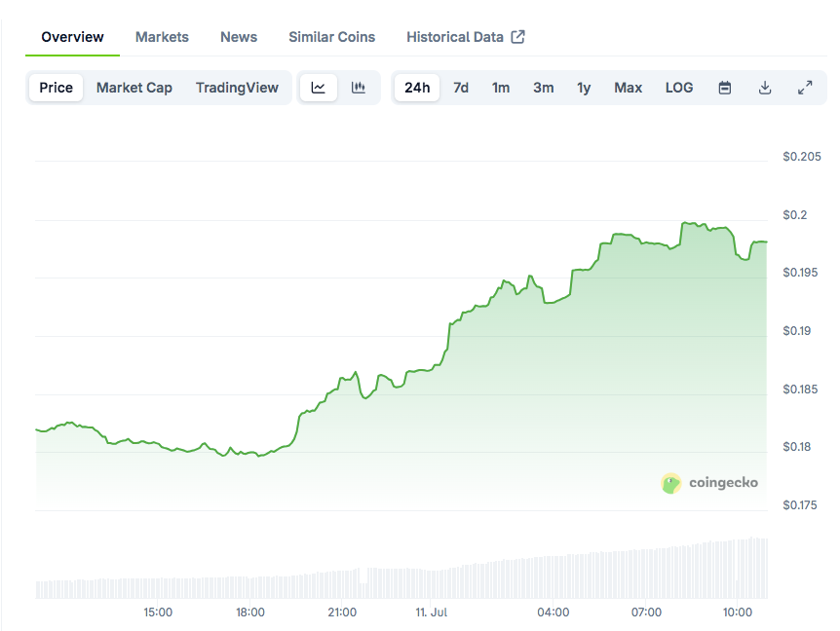Select the Overview tab
The height and width of the screenshot is (631, 840).
pyautogui.click(x=72, y=37)
